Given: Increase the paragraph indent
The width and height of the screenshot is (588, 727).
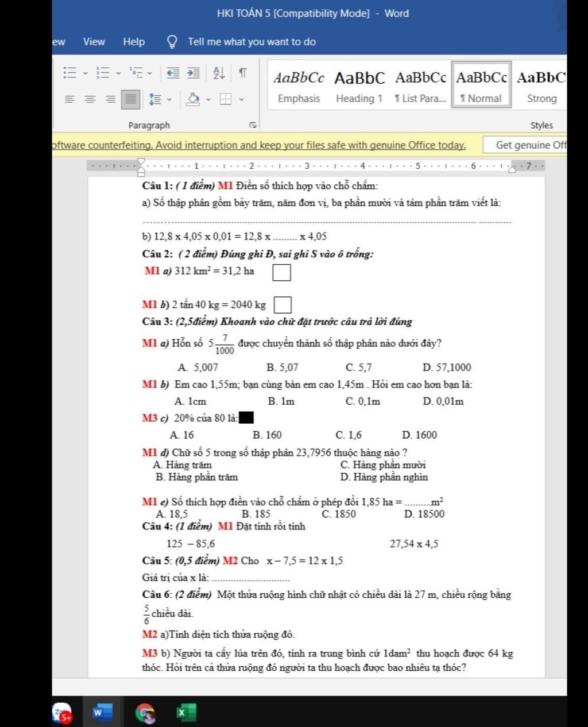Looking at the screenshot, I should 194,73.
